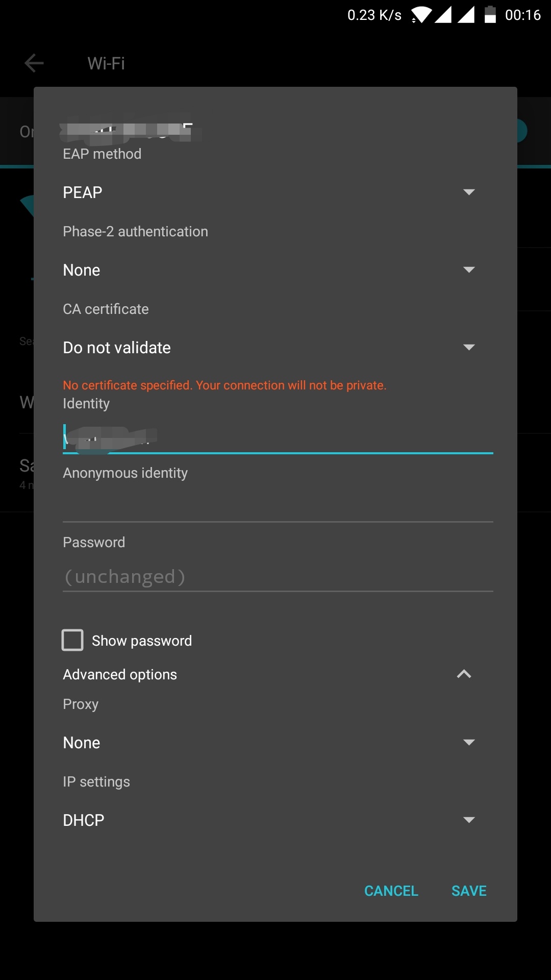Click the Wi-Fi title in the top bar
Viewport: 551px width, 980px height.
[105, 63]
